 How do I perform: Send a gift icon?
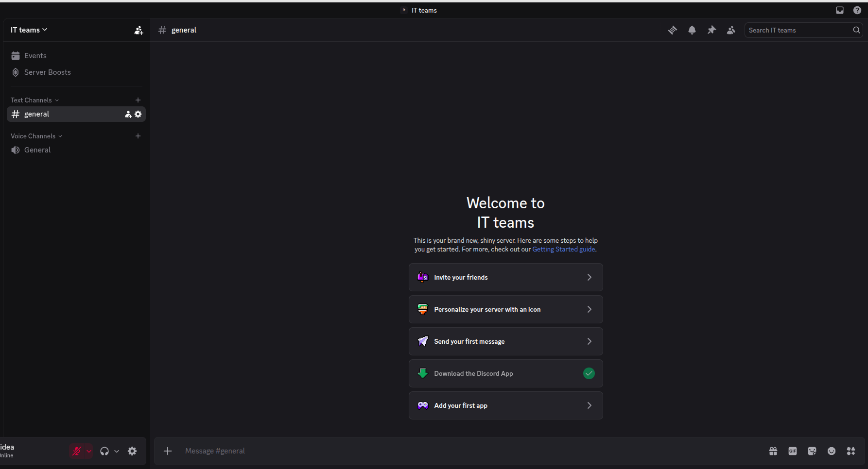pos(773,451)
